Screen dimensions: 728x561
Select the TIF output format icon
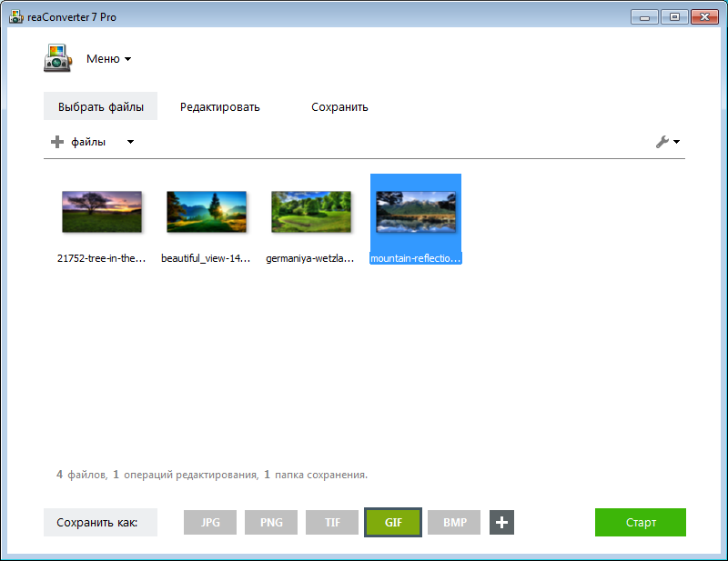click(331, 522)
